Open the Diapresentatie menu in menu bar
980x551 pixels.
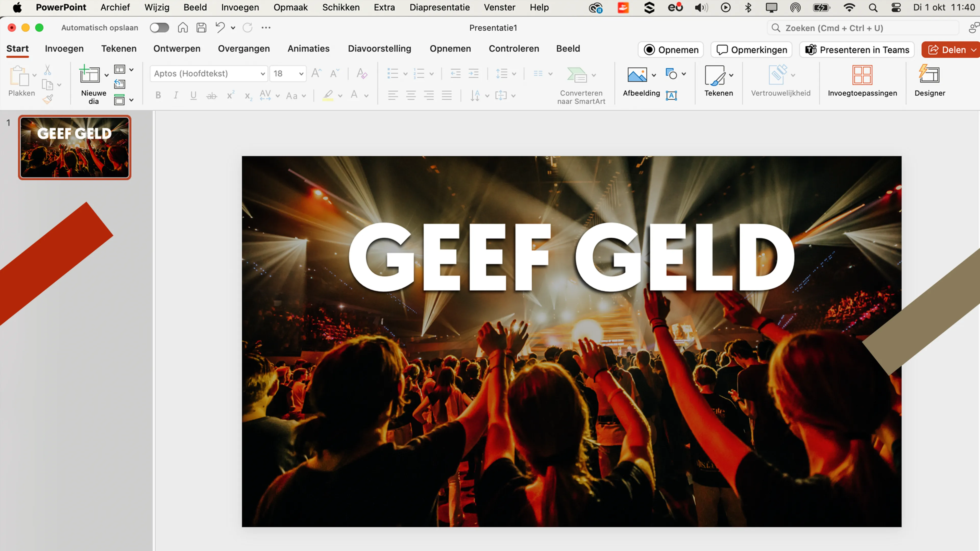(x=439, y=7)
